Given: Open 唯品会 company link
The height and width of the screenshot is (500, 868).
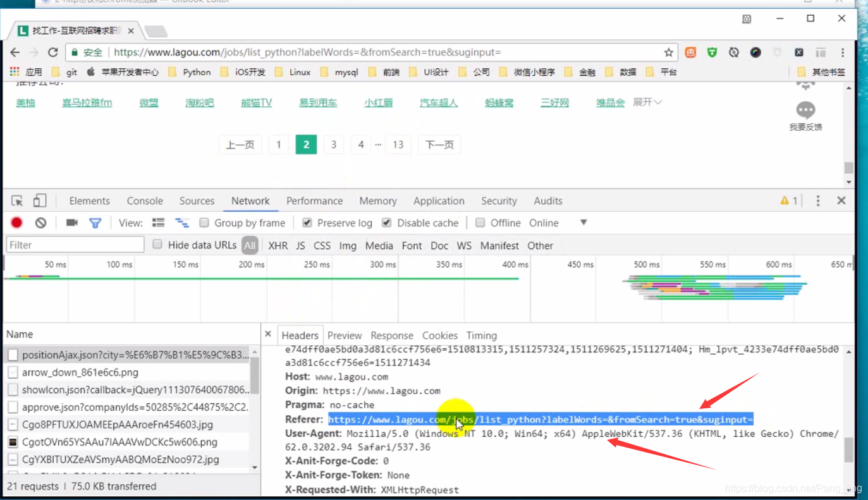Looking at the screenshot, I should click(610, 102).
